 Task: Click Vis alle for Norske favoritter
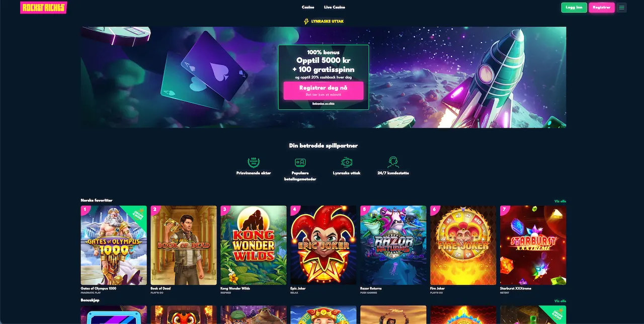(560, 201)
